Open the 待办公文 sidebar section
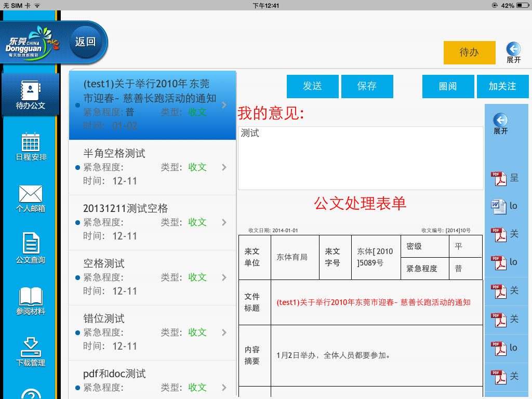The width and height of the screenshot is (532, 399). point(31,95)
